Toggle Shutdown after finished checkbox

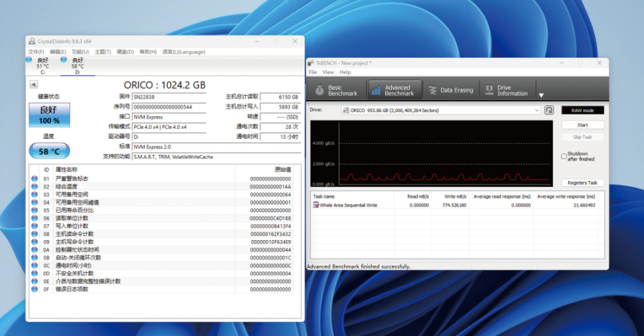tap(564, 156)
